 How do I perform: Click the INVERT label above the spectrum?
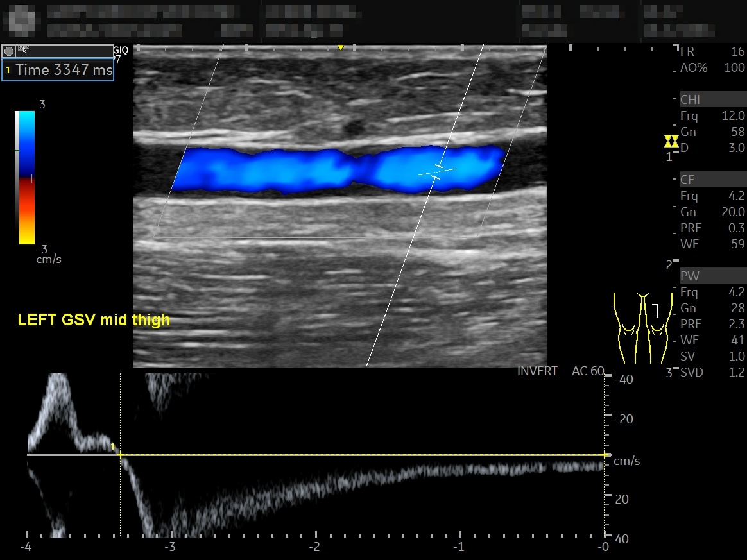(x=537, y=371)
